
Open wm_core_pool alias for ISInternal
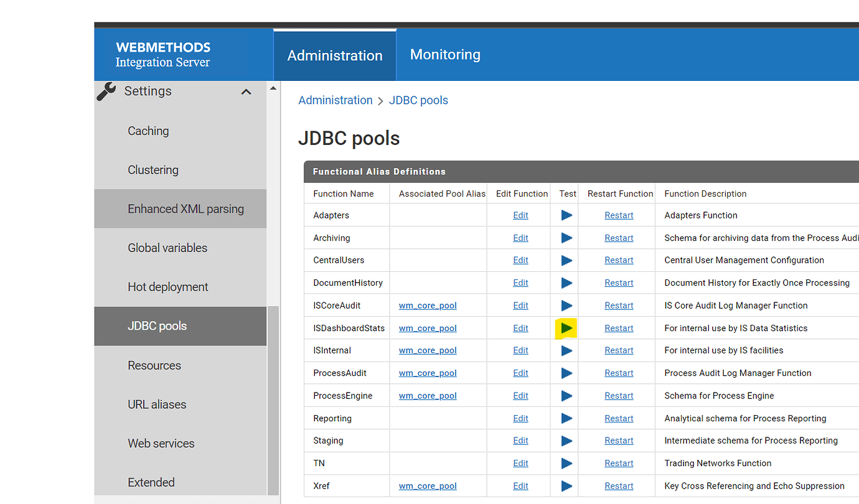click(428, 350)
